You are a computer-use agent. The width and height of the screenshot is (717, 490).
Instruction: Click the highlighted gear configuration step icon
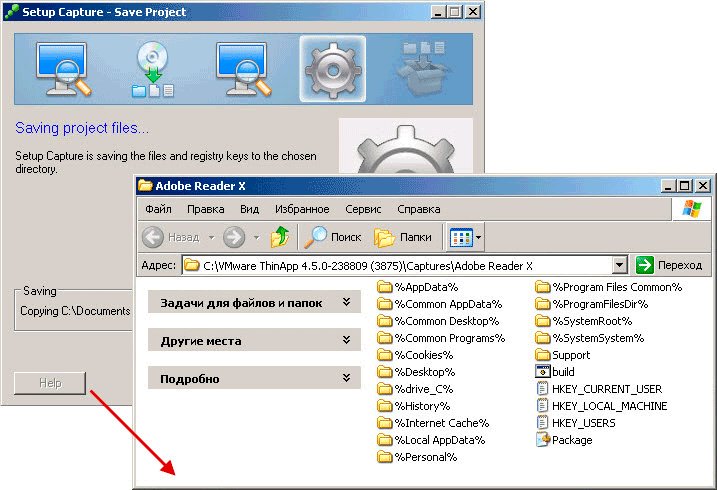pos(333,69)
